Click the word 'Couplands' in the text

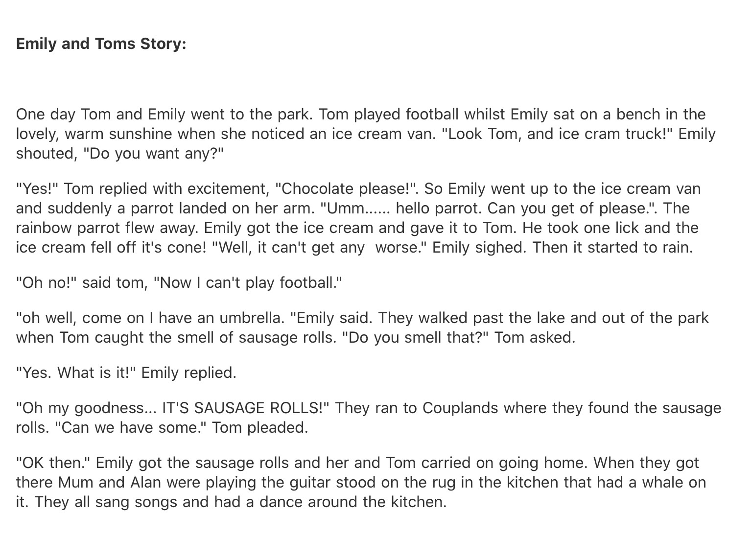(x=459, y=408)
